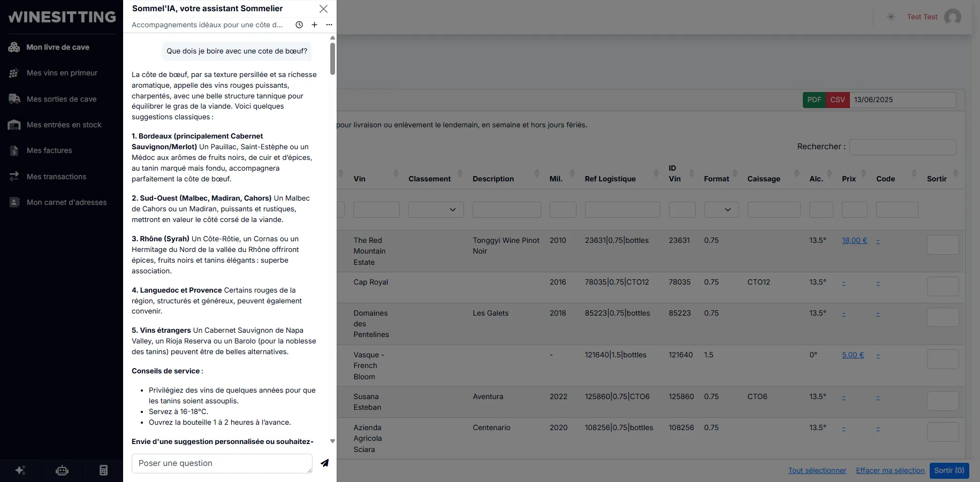Open the chat history clock icon
The image size is (980, 482).
299,25
